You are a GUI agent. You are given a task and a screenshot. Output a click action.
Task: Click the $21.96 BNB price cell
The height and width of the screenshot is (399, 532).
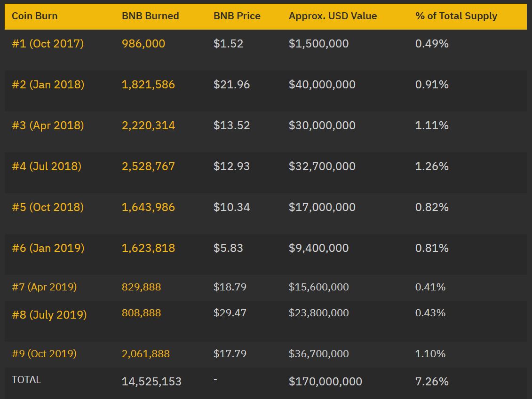pyautogui.click(x=231, y=85)
